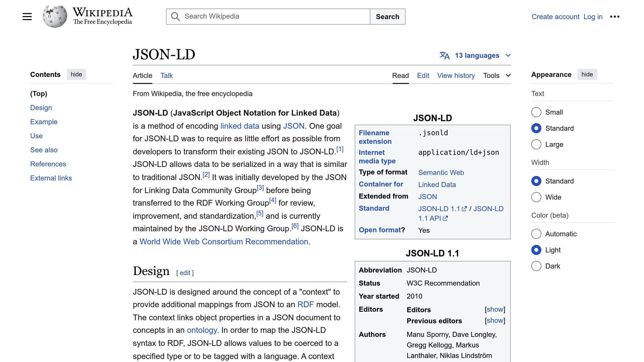Show the Previous editors list
The width and height of the screenshot is (644, 362).
point(495,321)
